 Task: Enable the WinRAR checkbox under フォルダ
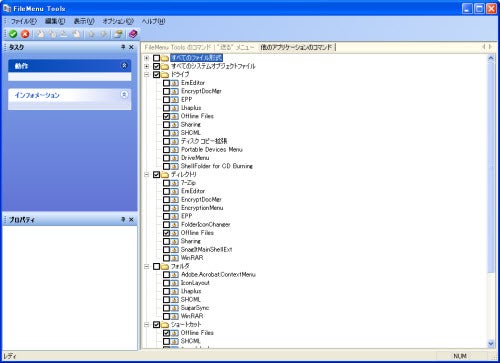click(166, 316)
